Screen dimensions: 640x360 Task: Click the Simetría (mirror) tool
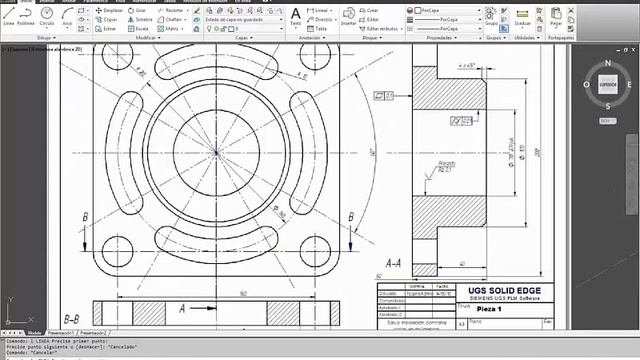pos(140,20)
